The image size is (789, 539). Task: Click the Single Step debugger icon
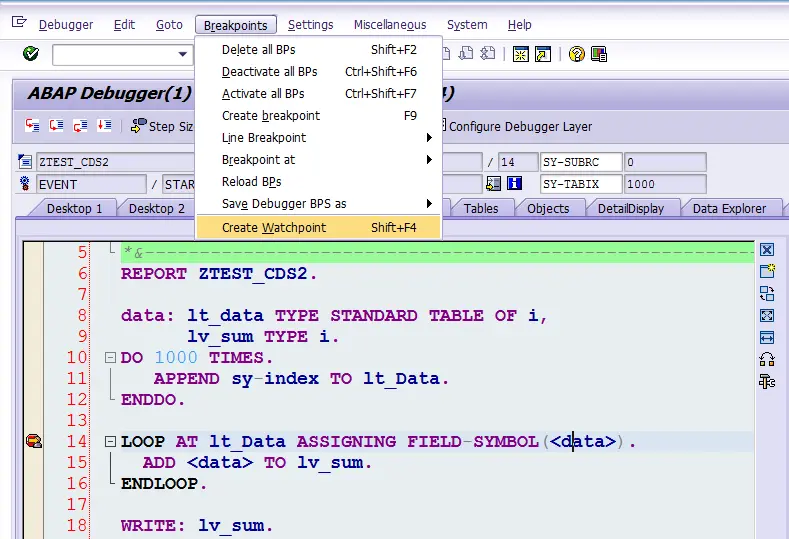(32, 125)
